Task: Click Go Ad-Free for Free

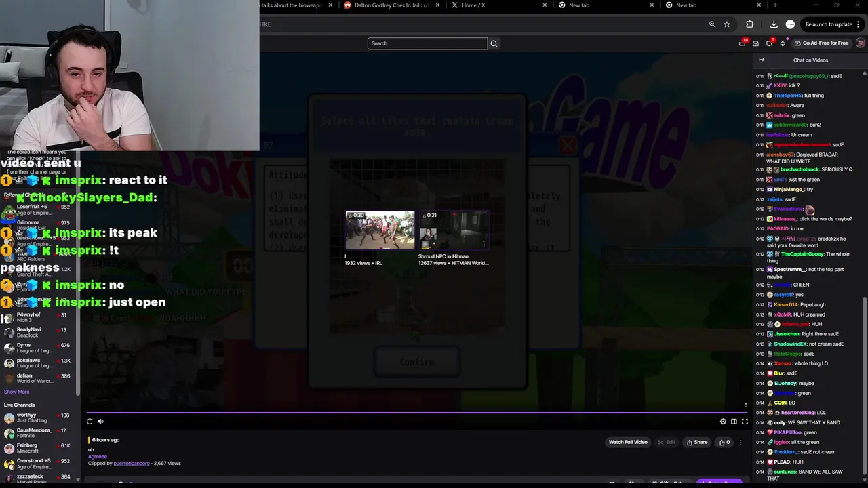Action: pos(821,43)
